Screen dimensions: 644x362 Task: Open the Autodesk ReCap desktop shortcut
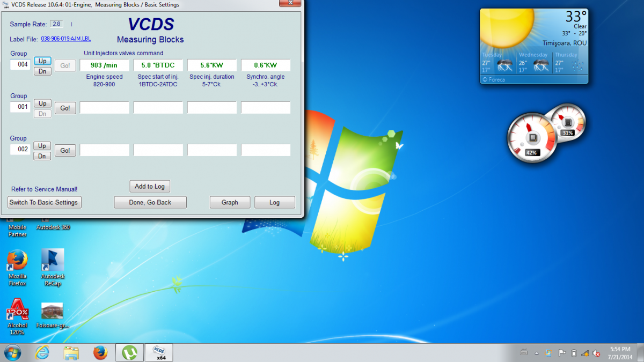click(53, 268)
